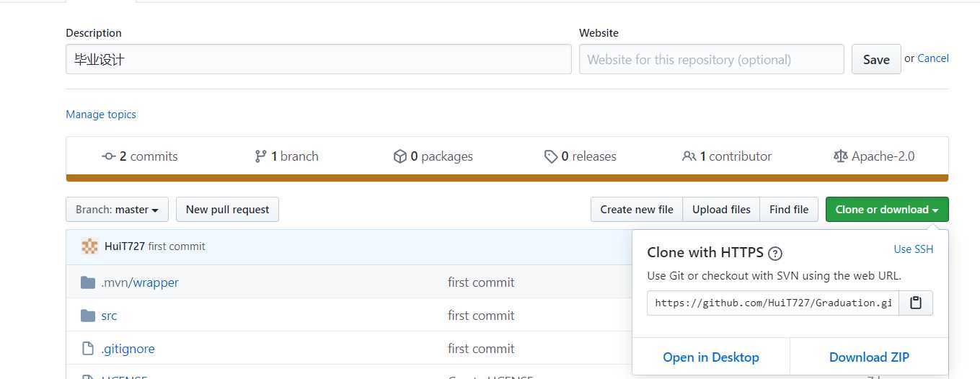Open src folder
Screen dimensions: 980x379
109,316
